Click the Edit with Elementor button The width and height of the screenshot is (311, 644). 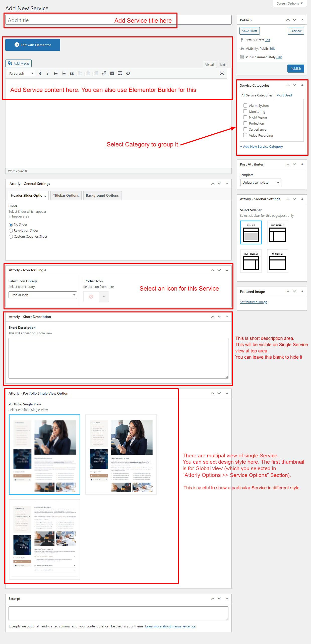coord(33,45)
